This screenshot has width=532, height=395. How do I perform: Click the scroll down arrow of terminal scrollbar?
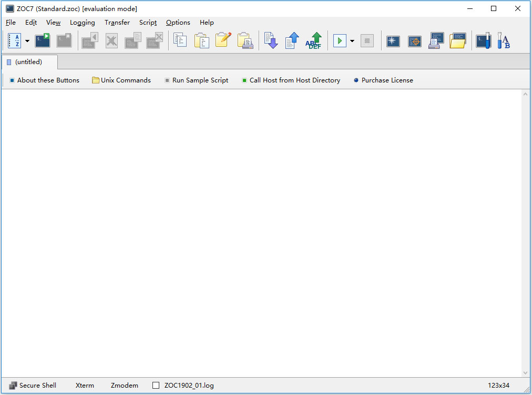coord(525,373)
